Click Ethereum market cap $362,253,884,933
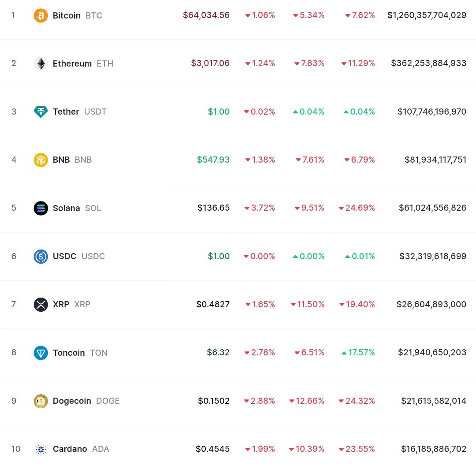The image size is (476, 466). [428, 63]
